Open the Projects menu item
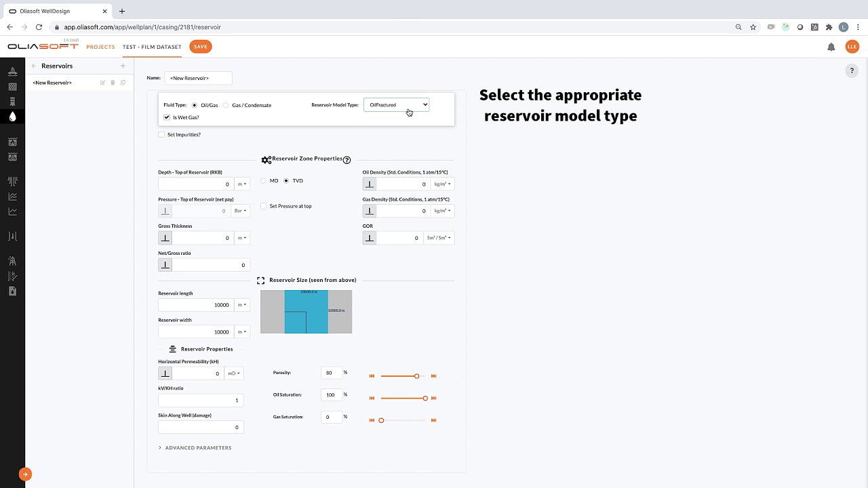Viewport: 868px width, 488px height. point(100,47)
